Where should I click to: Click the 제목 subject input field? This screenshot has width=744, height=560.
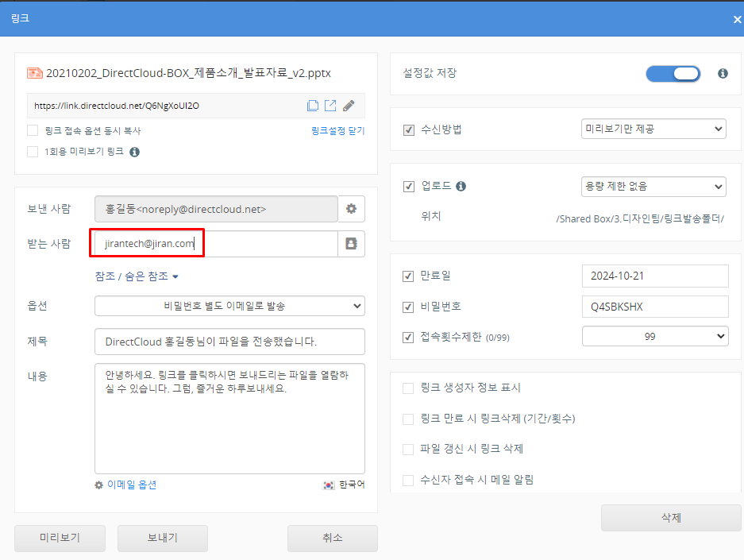229,342
